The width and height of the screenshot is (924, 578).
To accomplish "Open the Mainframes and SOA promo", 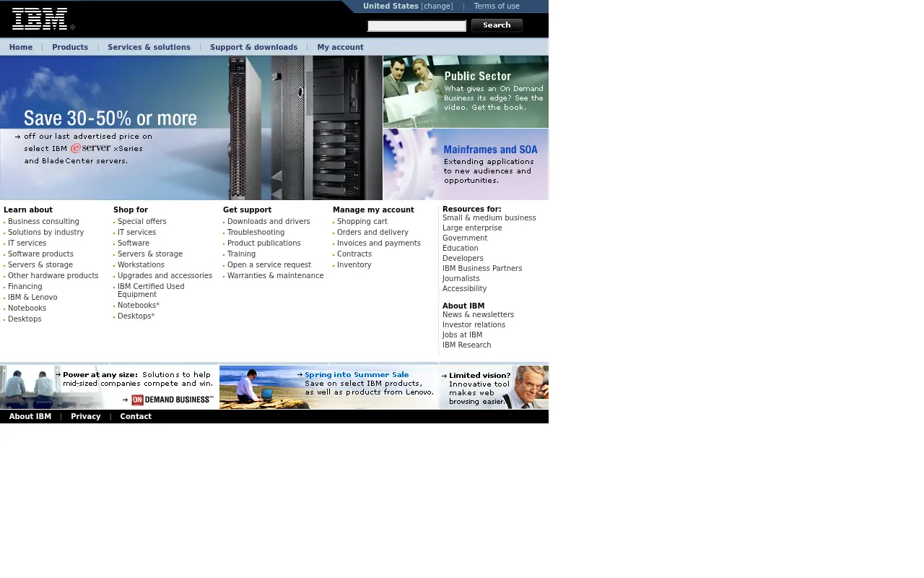I will (x=466, y=165).
